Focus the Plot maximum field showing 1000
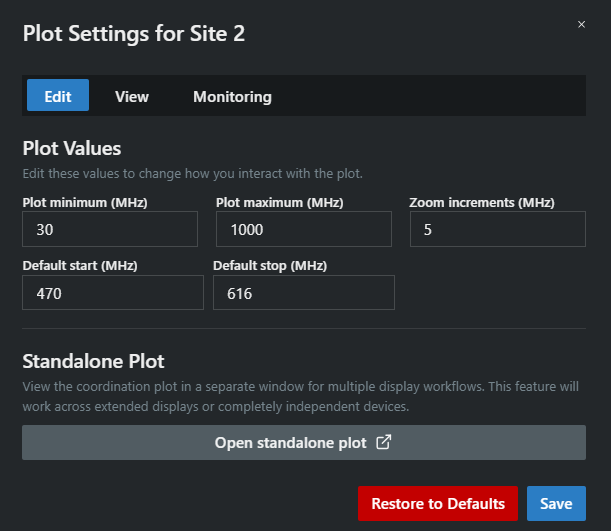This screenshot has width=611, height=531. 303,229
